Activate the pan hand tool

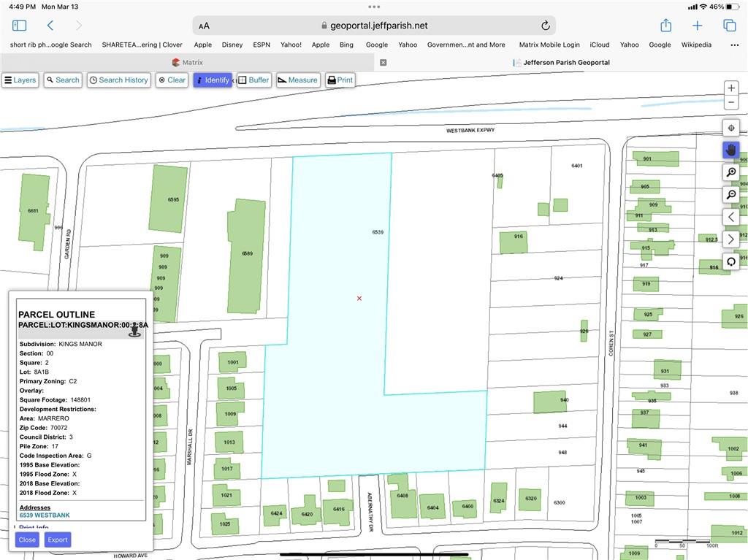coord(730,150)
